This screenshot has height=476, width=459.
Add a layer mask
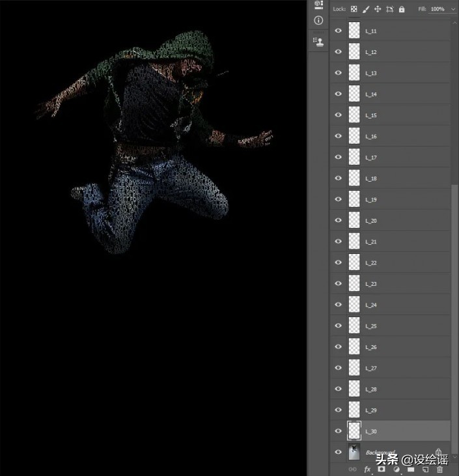pyautogui.click(x=382, y=469)
